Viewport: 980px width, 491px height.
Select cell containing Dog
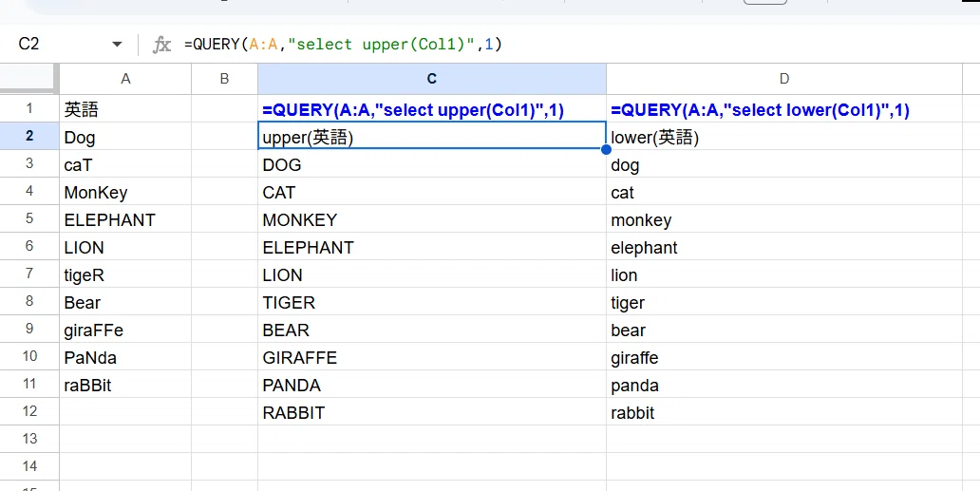coord(125,137)
